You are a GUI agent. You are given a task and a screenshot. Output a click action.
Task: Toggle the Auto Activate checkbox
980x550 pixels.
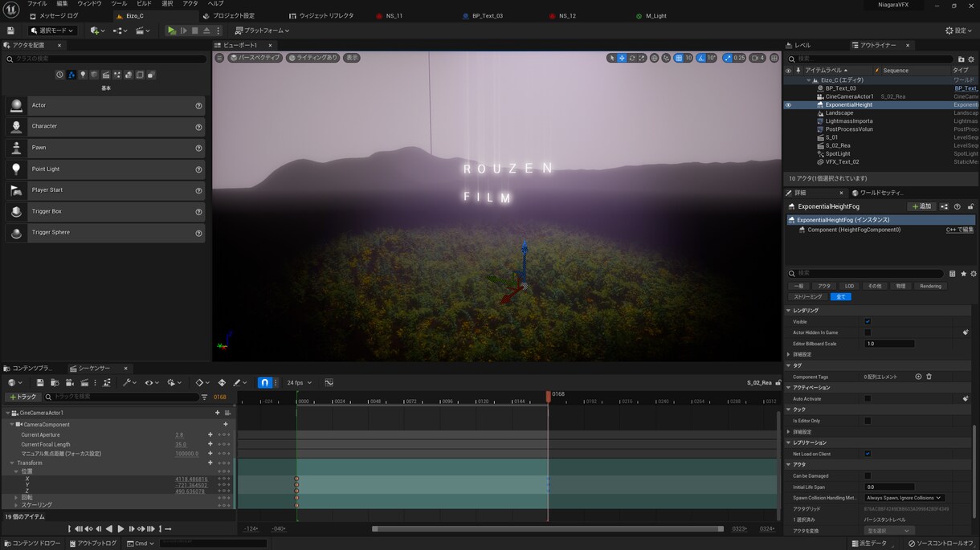(x=868, y=398)
